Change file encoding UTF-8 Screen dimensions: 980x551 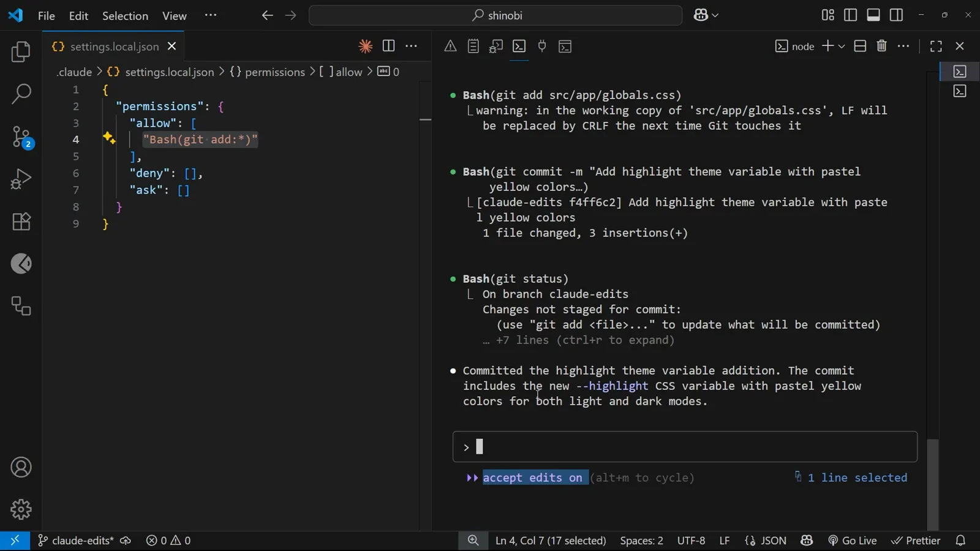tap(691, 541)
